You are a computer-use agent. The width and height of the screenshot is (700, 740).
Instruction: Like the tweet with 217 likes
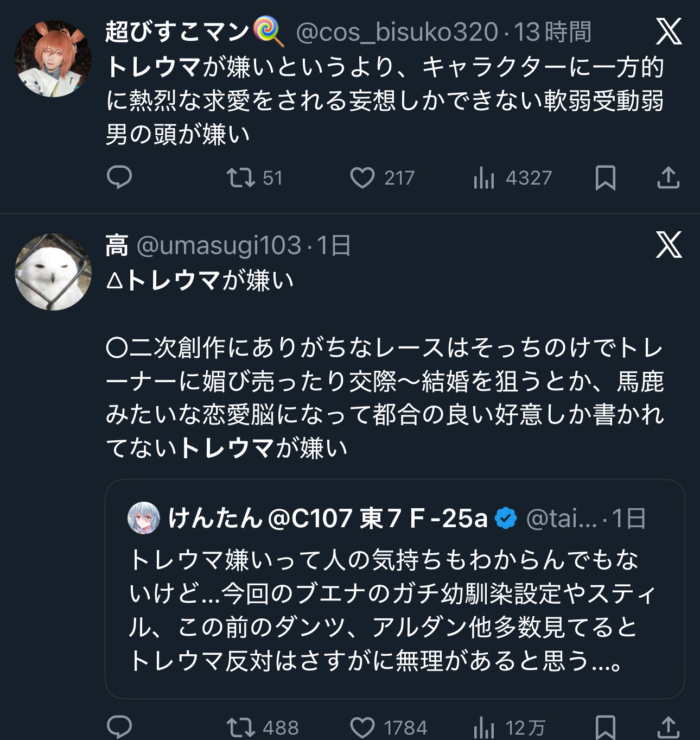tap(362, 178)
